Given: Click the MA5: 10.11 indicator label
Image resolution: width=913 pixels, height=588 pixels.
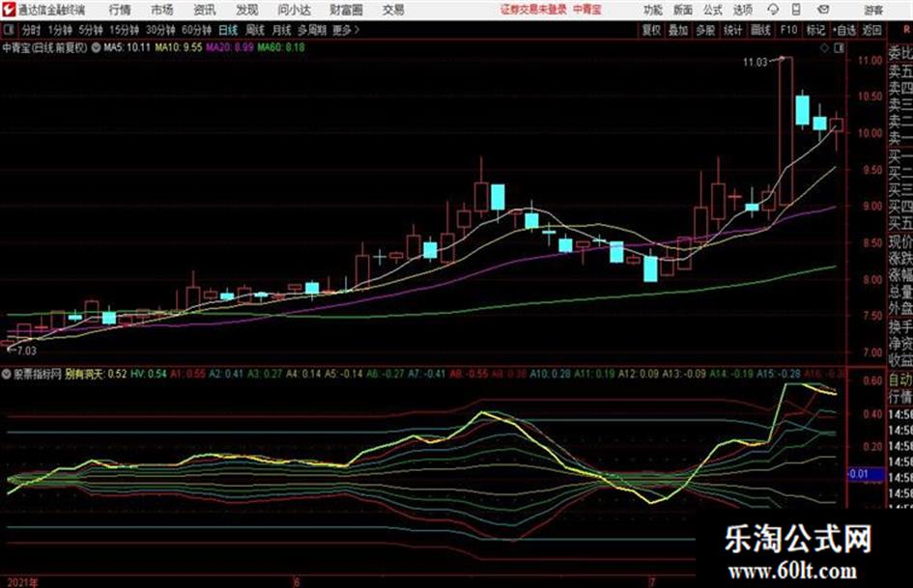Looking at the screenshot, I should [127, 47].
